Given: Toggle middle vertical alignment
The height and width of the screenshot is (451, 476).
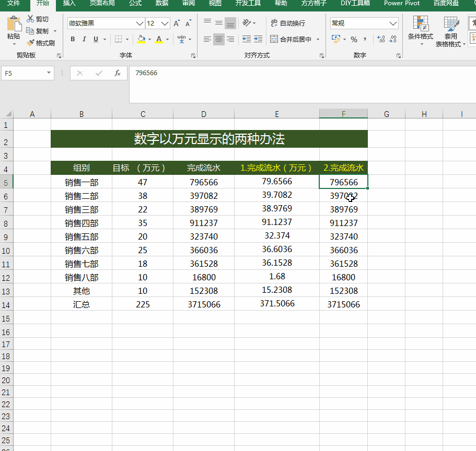Looking at the screenshot, I should (219, 23).
